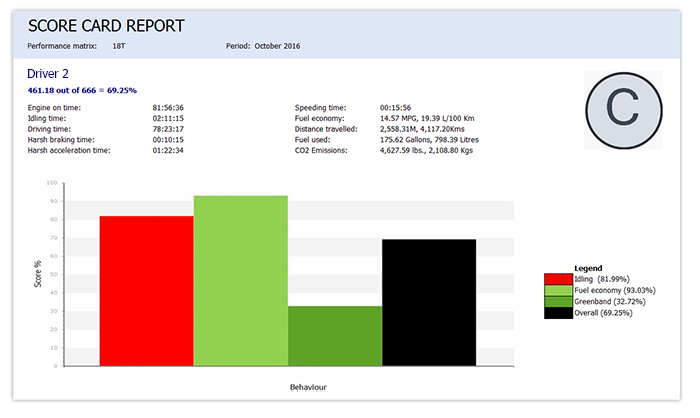Click the light green Fuel economy bar
Screen dimensions: 700x418
pos(240,280)
